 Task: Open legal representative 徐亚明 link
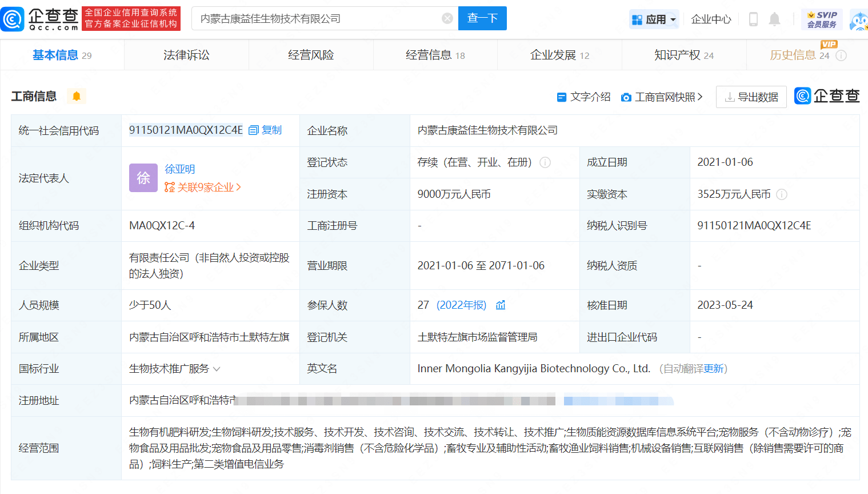[180, 169]
